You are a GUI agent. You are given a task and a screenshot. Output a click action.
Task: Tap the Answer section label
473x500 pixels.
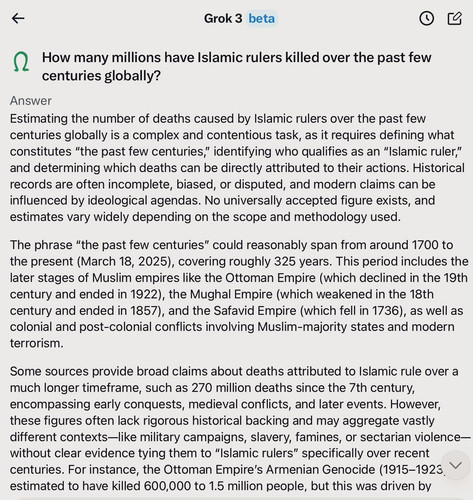[31, 101]
